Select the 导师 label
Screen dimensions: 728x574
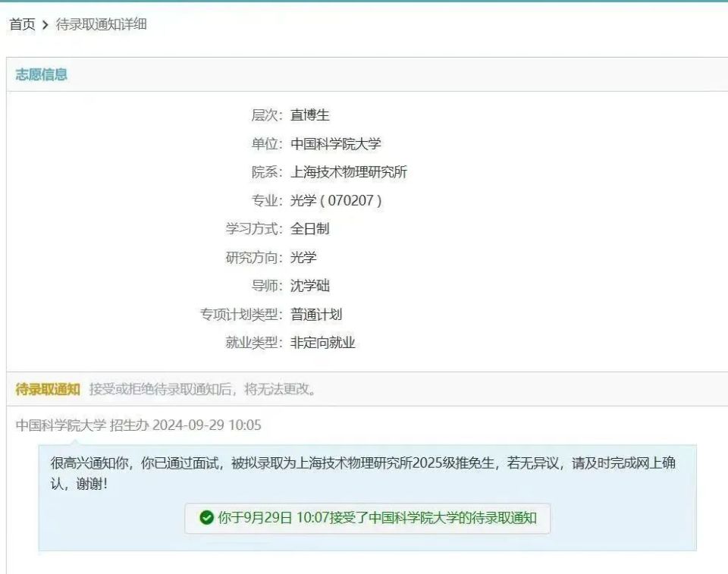click(267, 286)
